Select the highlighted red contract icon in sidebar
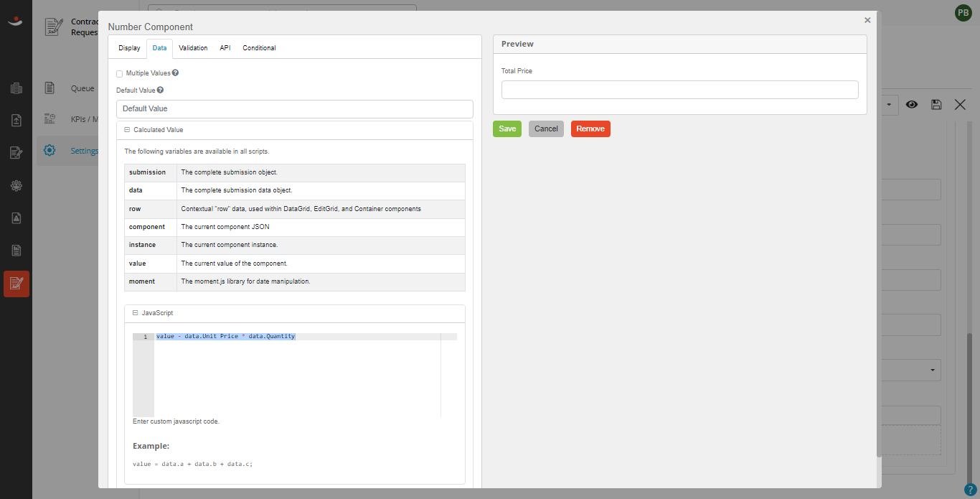Screen dimensions: 980x499 click(x=17, y=284)
